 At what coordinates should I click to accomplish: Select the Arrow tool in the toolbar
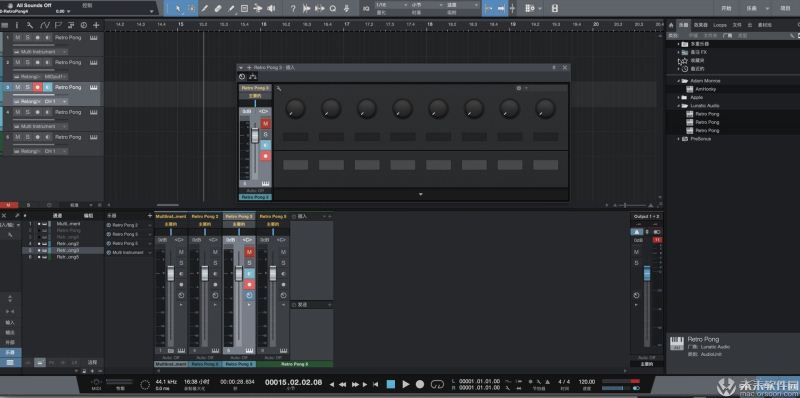(178, 8)
